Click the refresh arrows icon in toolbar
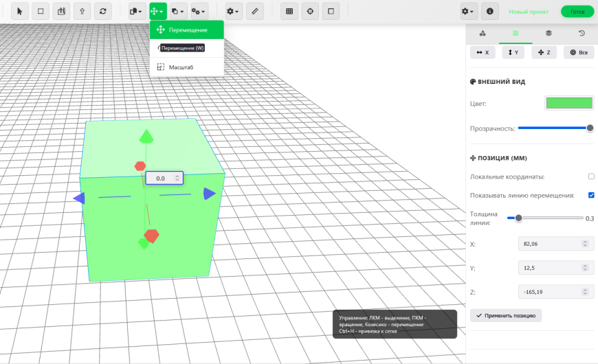598x364 pixels. pos(103,12)
